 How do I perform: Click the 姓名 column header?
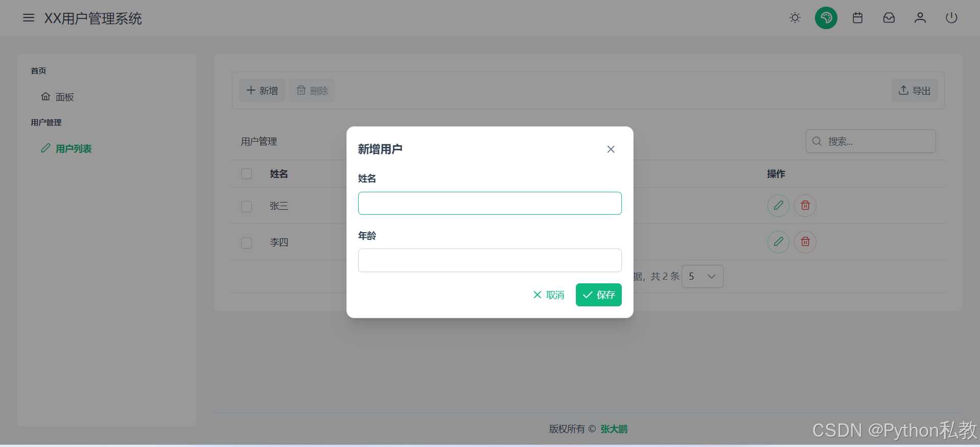pyautogui.click(x=279, y=174)
